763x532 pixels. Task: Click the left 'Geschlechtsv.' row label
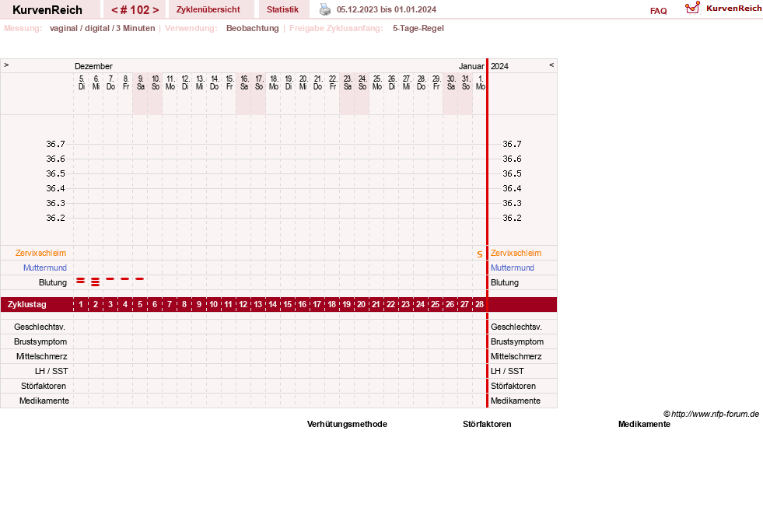click(40, 327)
